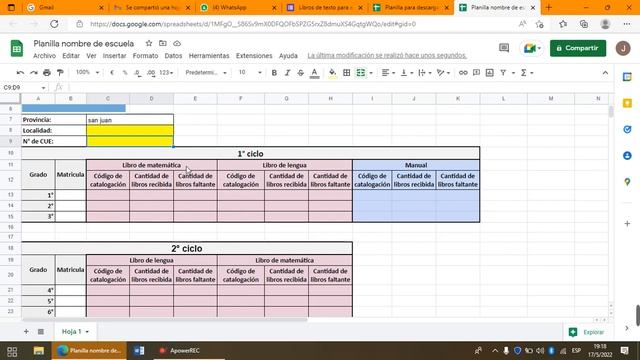Open Tasks in side panel
640x360 pixels.
(x=627, y=129)
